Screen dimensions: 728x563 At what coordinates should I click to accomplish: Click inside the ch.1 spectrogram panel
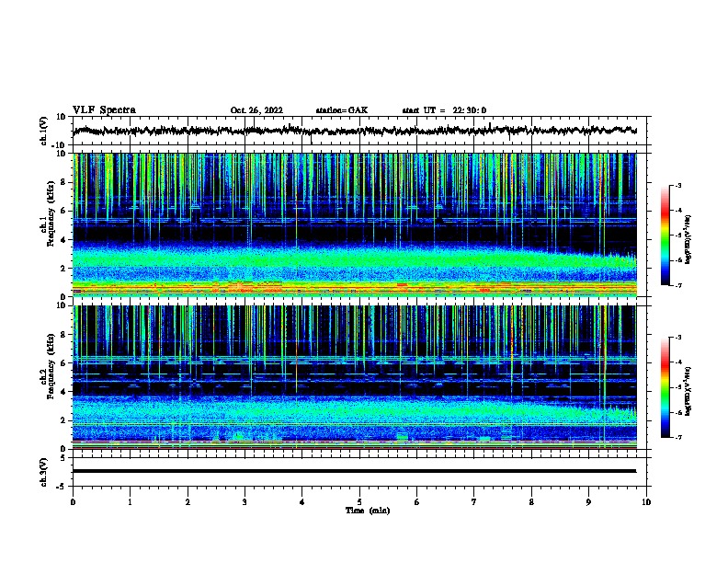pos(354,224)
